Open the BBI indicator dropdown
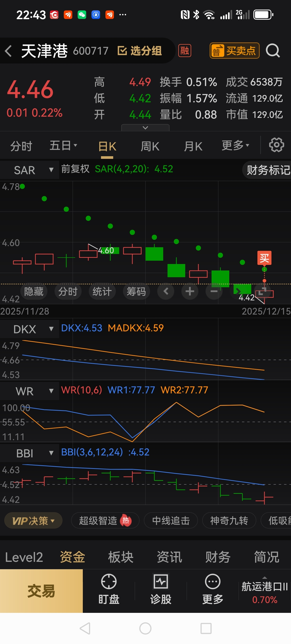The height and width of the screenshot is (644, 291). tap(29, 453)
